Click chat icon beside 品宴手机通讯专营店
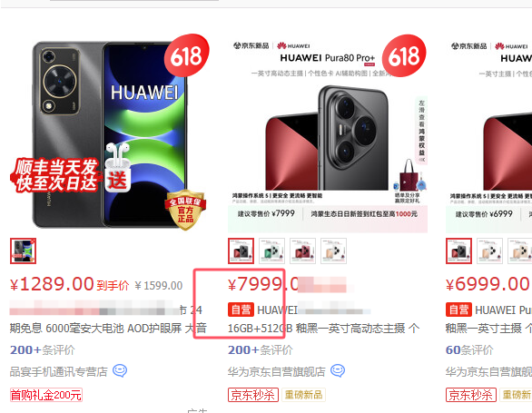 pos(120,370)
